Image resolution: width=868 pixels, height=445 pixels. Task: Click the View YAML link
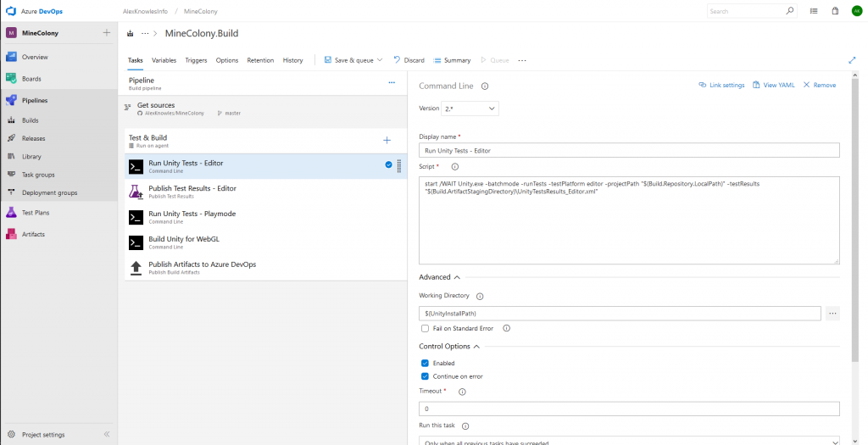(773, 85)
